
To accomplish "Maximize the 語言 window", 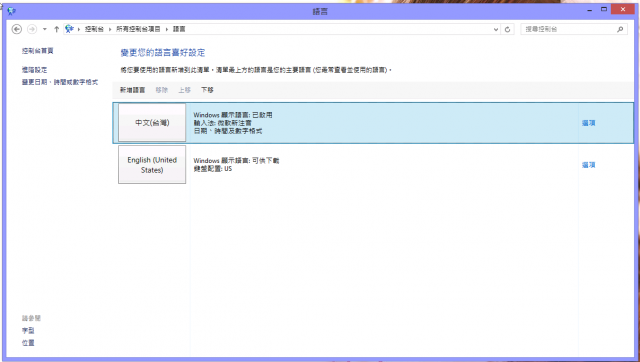I will [604, 9].
